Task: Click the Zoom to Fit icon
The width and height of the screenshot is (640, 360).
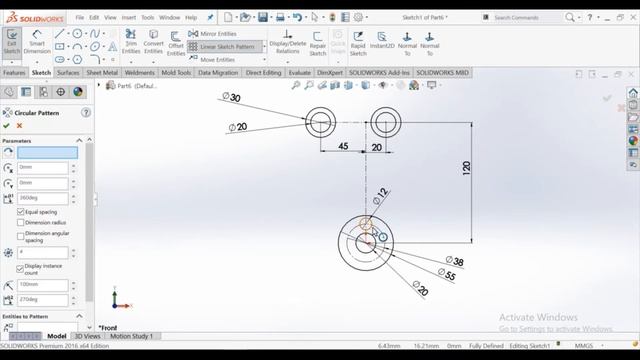Action: pos(296,85)
